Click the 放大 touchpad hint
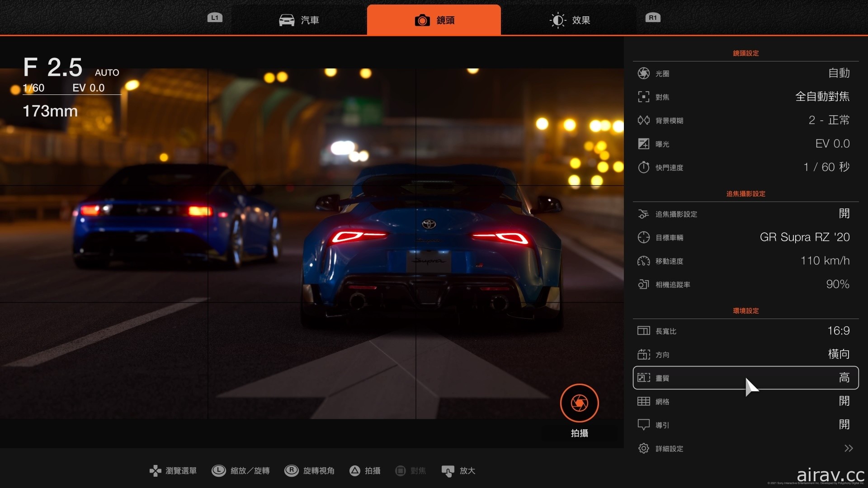 coord(458,471)
